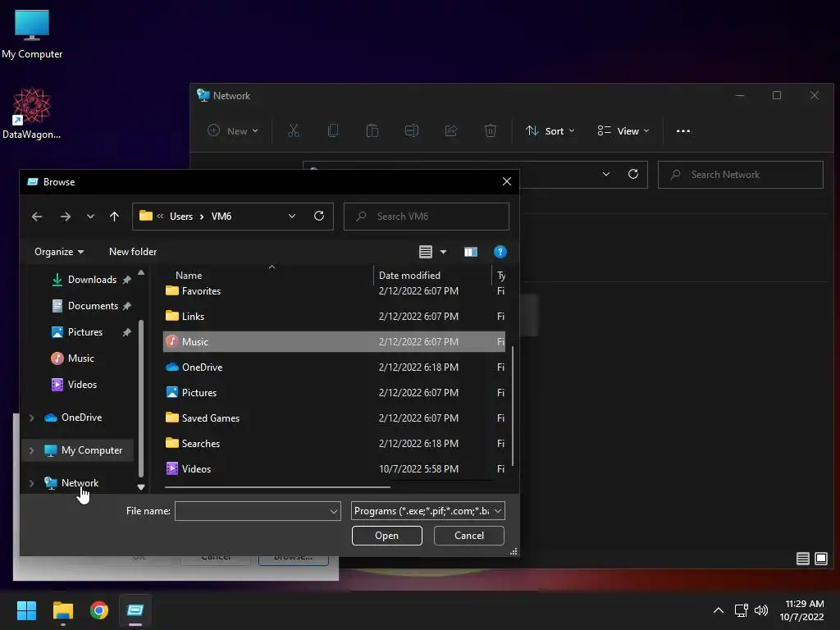The width and height of the screenshot is (840, 630).
Task: Select the Favorites folder
Action: (x=334, y=291)
